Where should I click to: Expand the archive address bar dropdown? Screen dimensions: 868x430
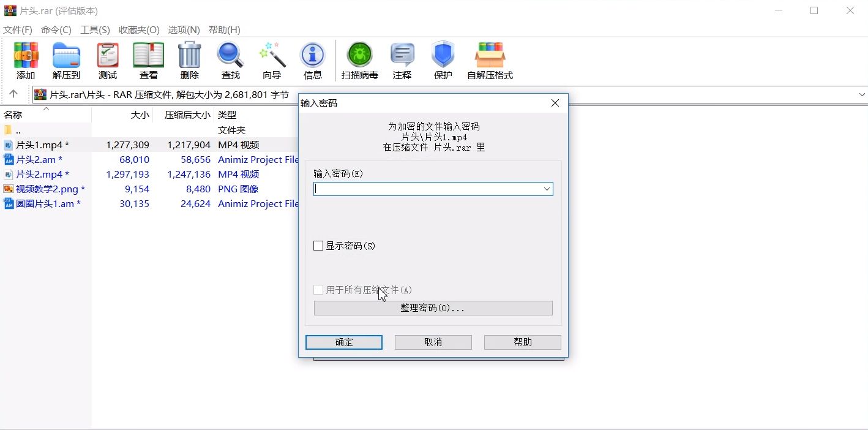pos(861,94)
